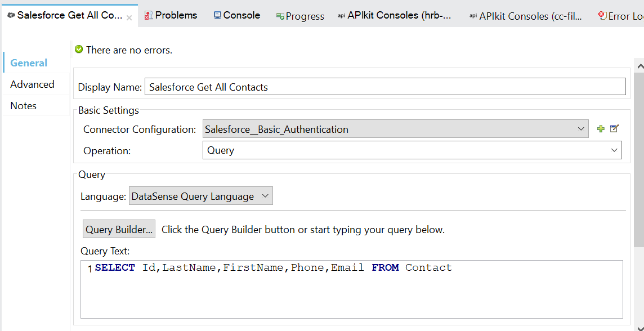Image resolution: width=644 pixels, height=331 pixels.
Task: Click the scrollbar up arrow
Action: (639, 66)
